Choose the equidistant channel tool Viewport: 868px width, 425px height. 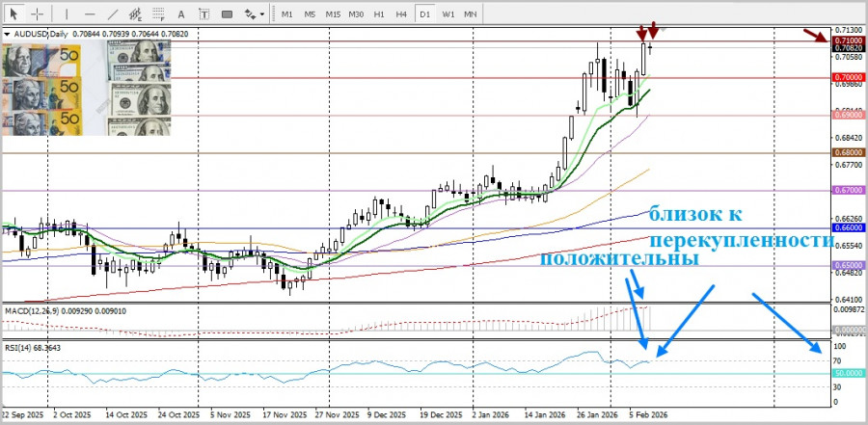[137, 13]
